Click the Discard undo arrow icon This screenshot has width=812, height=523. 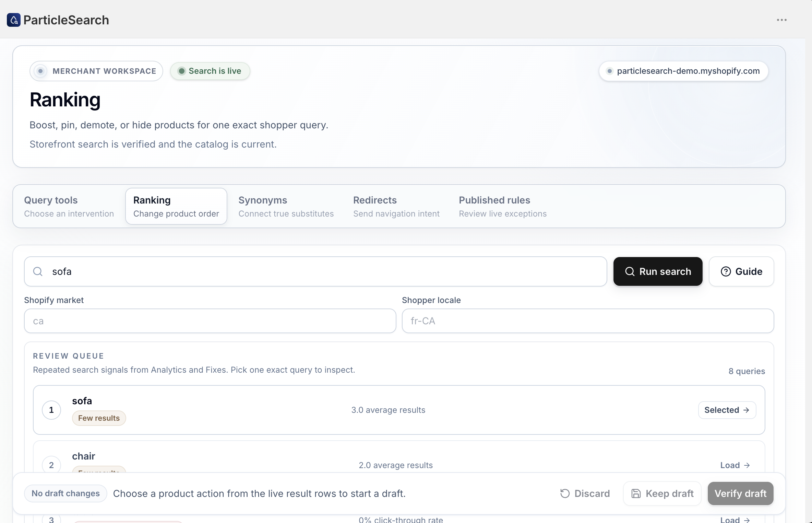tap(565, 493)
